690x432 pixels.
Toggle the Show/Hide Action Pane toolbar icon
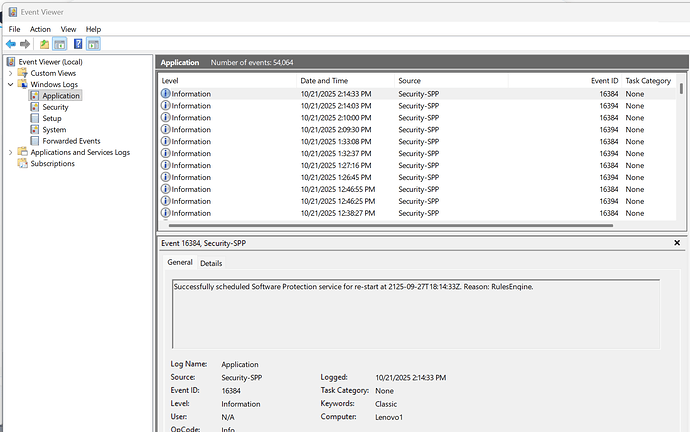coord(93,44)
